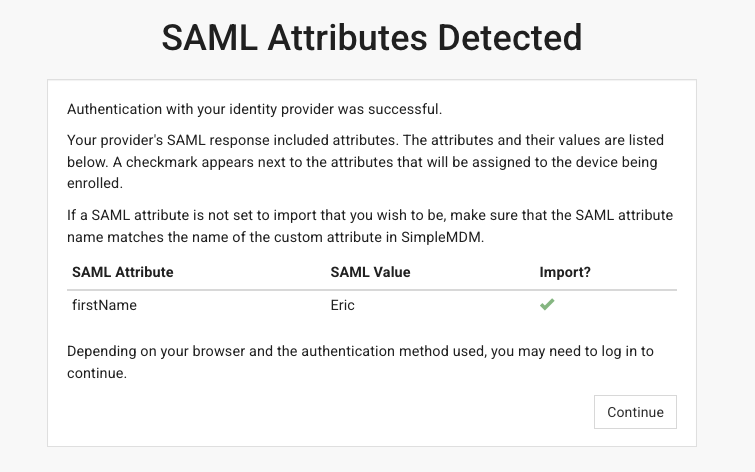This screenshot has width=755, height=472.
Task: Click the "SAML Attributes Detected" page heading
Action: point(372,38)
